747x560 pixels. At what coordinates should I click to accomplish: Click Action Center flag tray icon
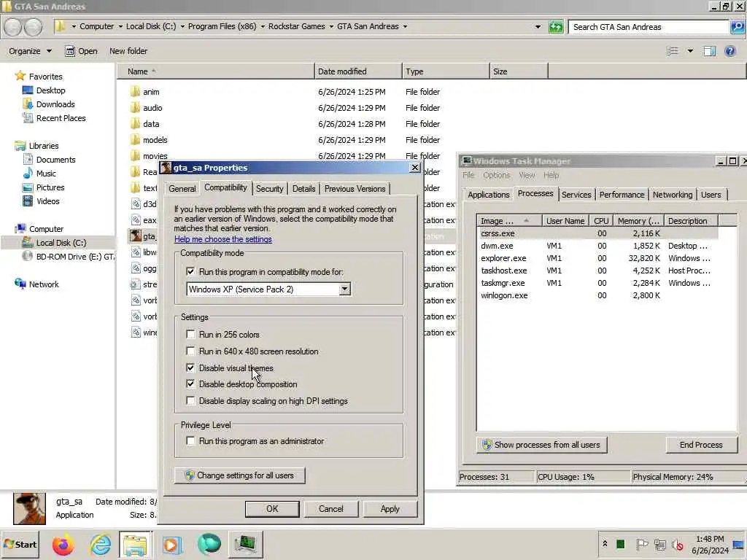coord(642,544)
